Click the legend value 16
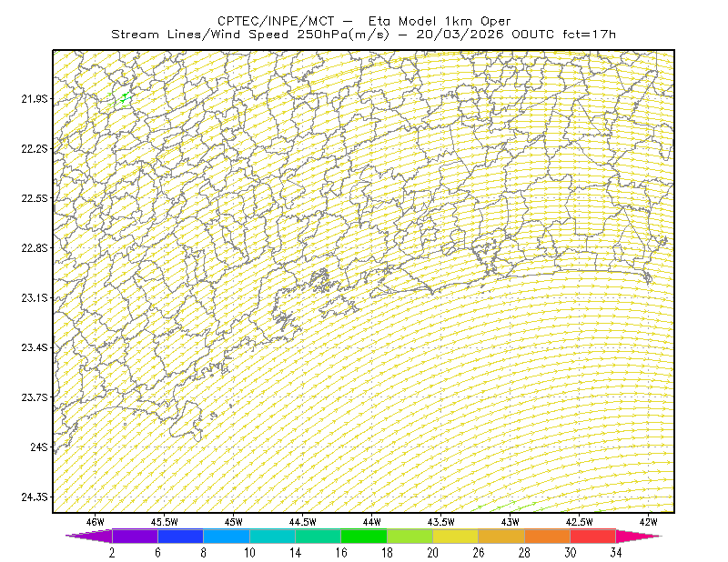This screenshot has height=562, width=728. pos(341,553)
